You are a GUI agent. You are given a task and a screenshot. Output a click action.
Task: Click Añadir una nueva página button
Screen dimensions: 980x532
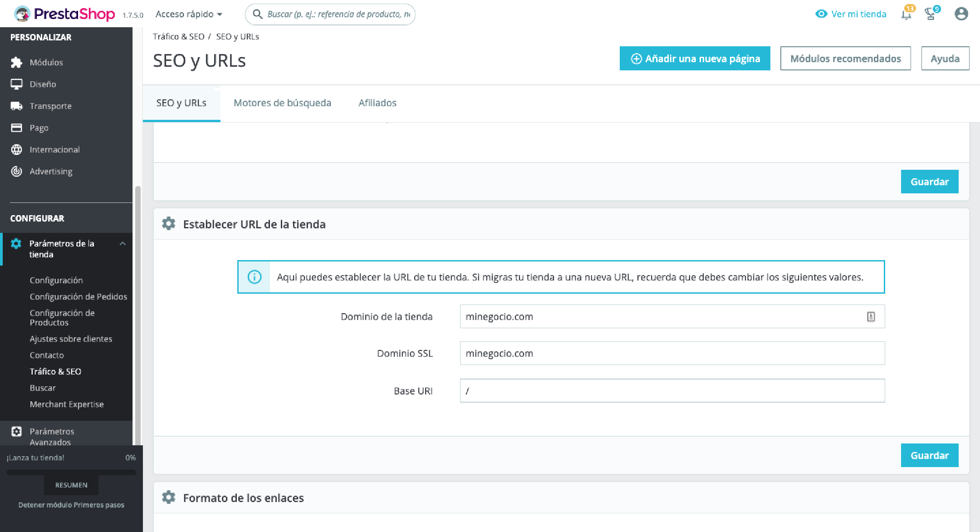point(695,59)
